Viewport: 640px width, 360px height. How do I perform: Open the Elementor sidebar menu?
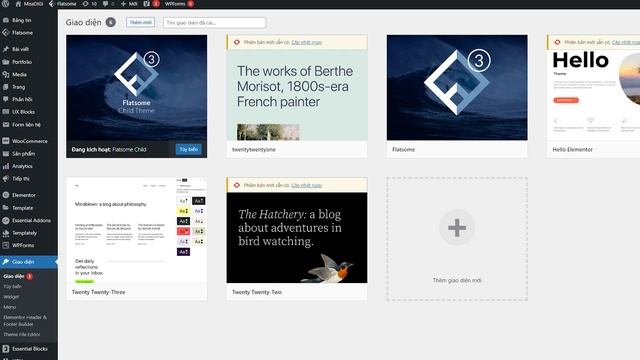[29, 195]
